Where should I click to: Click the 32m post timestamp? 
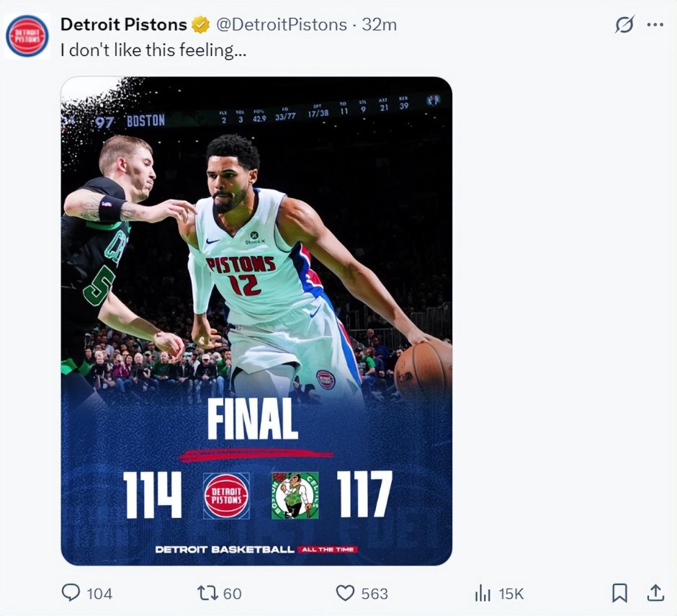click(x=379, y=24)
